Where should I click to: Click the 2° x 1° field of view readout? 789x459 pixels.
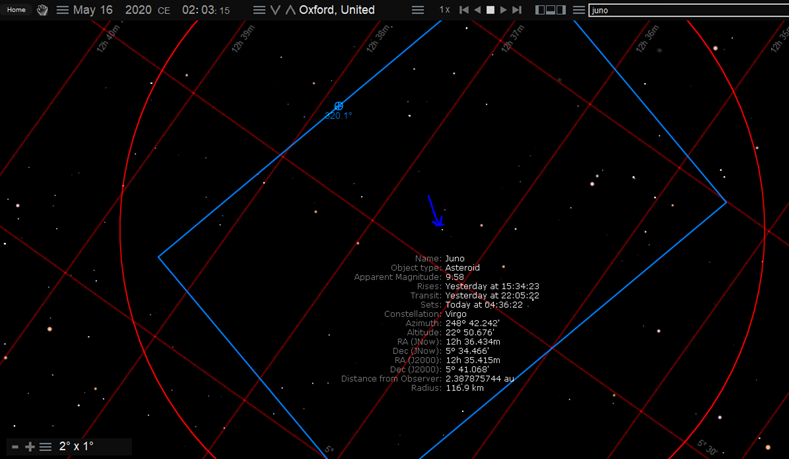pyautogui.click(x=76, y=446)
